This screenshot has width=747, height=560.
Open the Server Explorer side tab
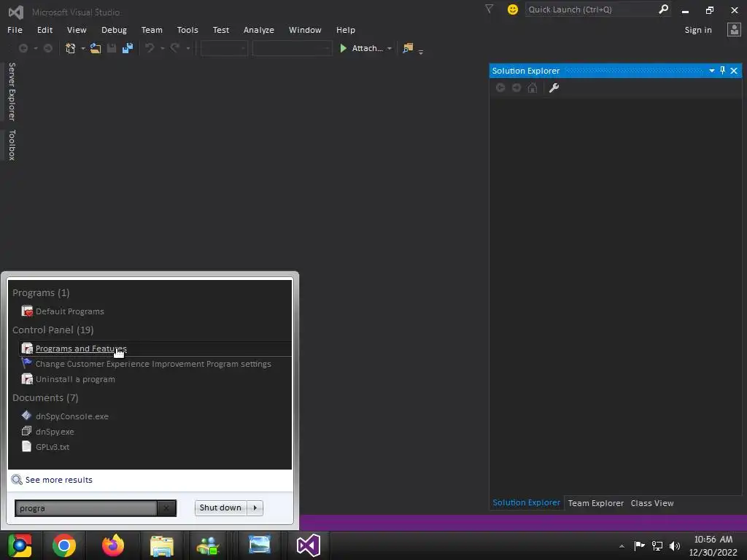tap(12, 91)
